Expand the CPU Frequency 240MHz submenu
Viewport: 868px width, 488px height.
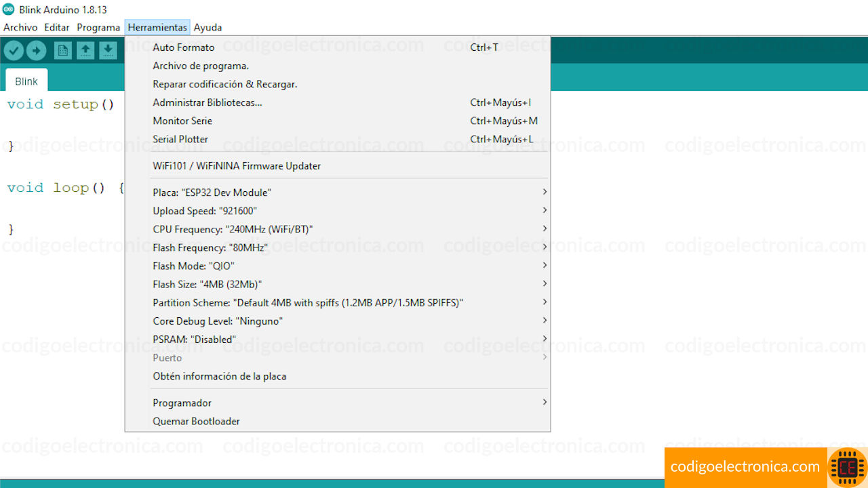click(x=338, y=229)
